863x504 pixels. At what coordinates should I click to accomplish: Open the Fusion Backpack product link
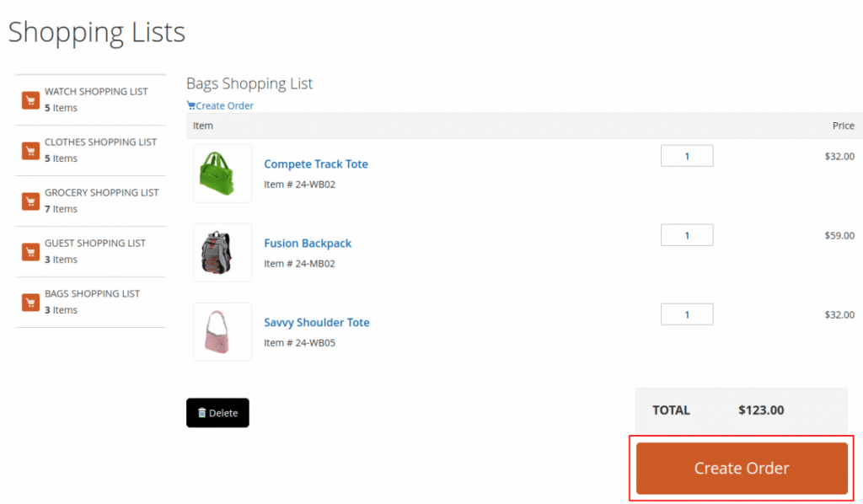click(308, 244)
